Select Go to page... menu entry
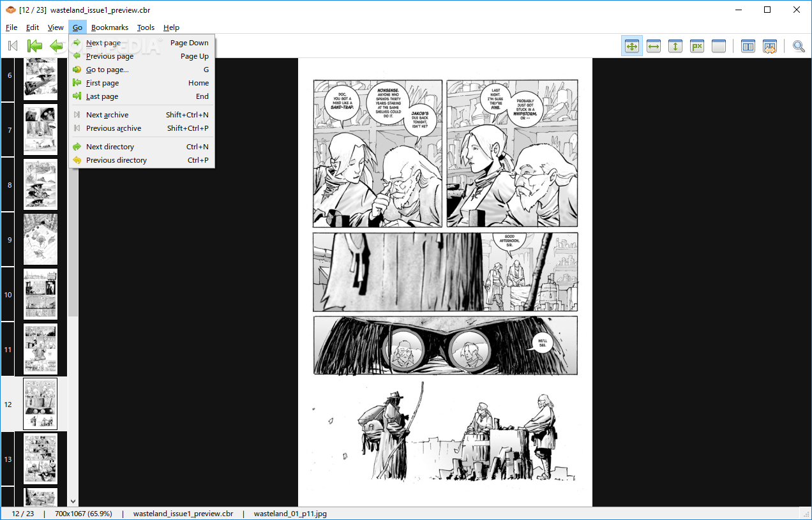 coord(142,70)
